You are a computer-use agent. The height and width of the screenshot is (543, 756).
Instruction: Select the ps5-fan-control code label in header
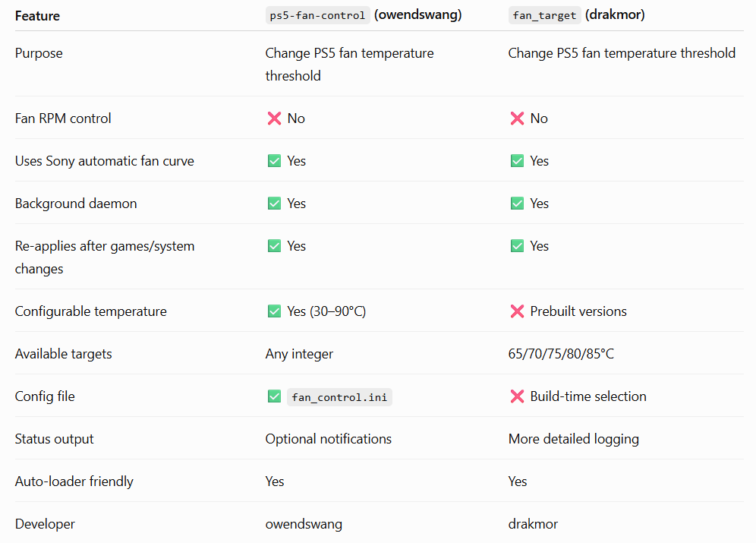[318, 15]
